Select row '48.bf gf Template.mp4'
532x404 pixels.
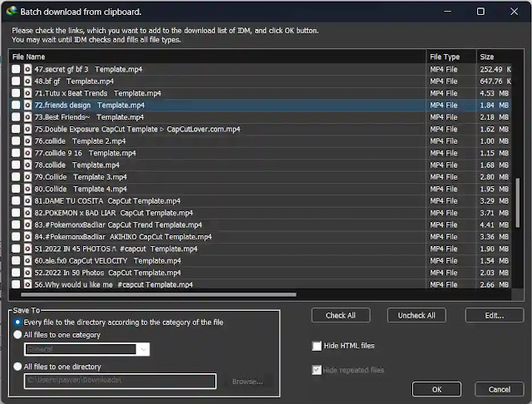(x=260, y=81)
